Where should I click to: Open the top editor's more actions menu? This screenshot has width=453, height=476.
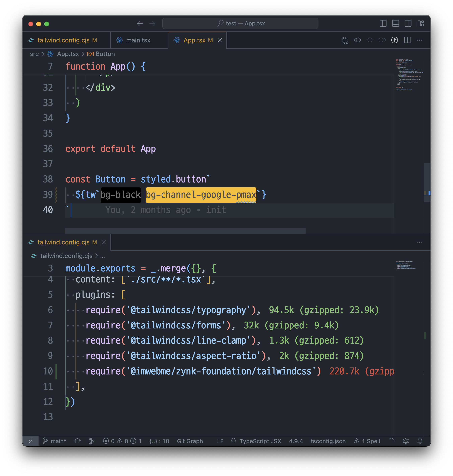(420, 40)
